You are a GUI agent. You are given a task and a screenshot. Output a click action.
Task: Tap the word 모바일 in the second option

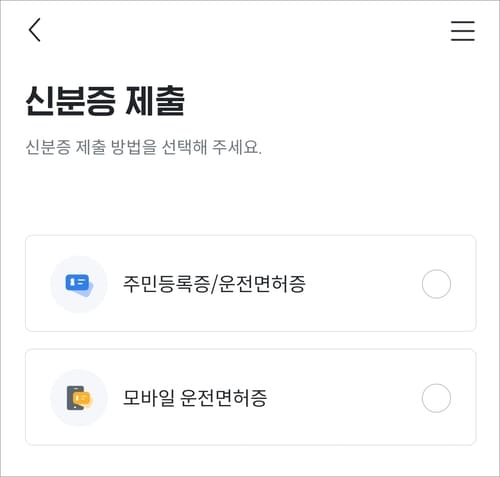coord(149,398)
